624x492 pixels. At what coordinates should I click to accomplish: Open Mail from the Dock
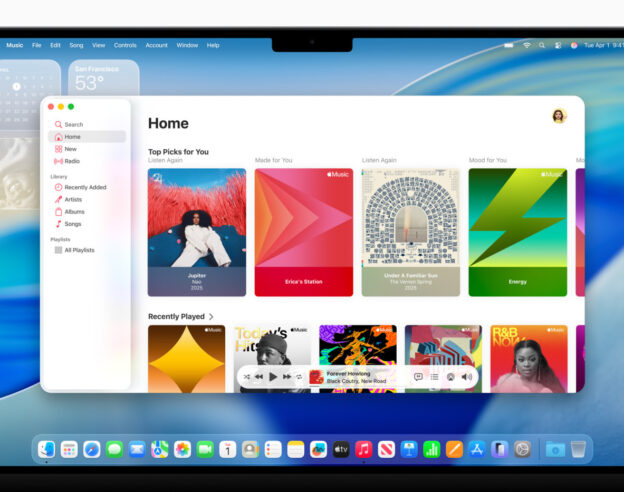tap(137, 449)
